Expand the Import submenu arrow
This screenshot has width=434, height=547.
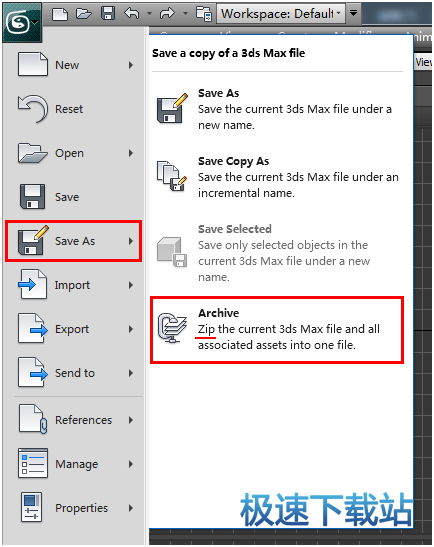131,285
